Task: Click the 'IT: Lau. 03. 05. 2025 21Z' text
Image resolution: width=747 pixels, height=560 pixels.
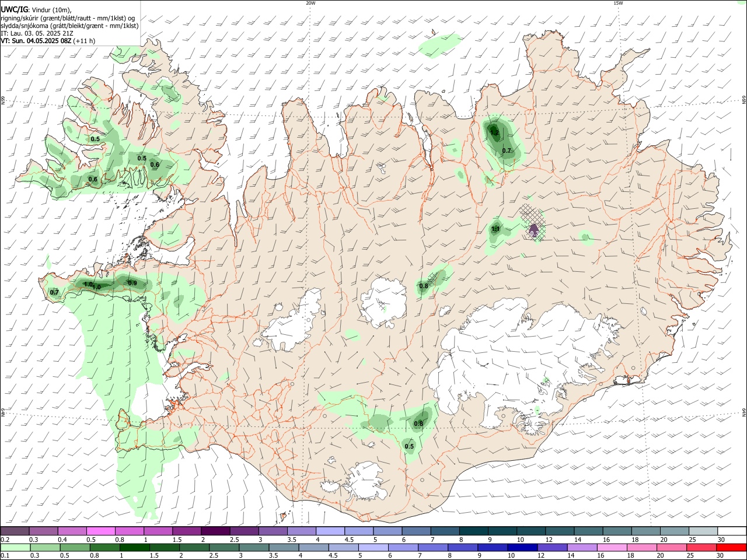Action: point(37,33)
